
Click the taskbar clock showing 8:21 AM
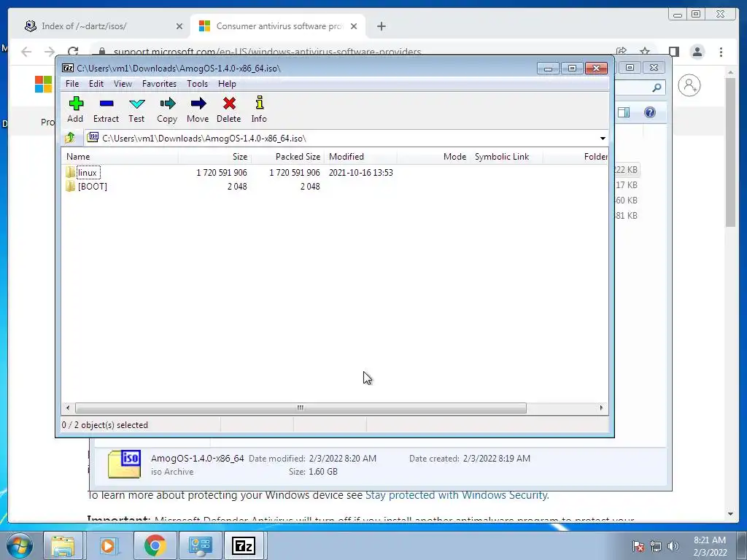(x=710, y=546)
